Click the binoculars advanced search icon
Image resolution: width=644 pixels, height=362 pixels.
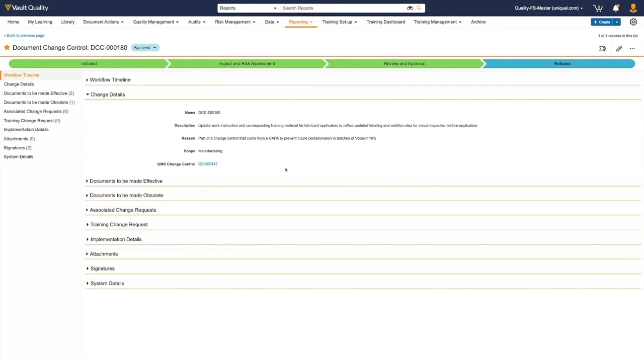(410, 8)
